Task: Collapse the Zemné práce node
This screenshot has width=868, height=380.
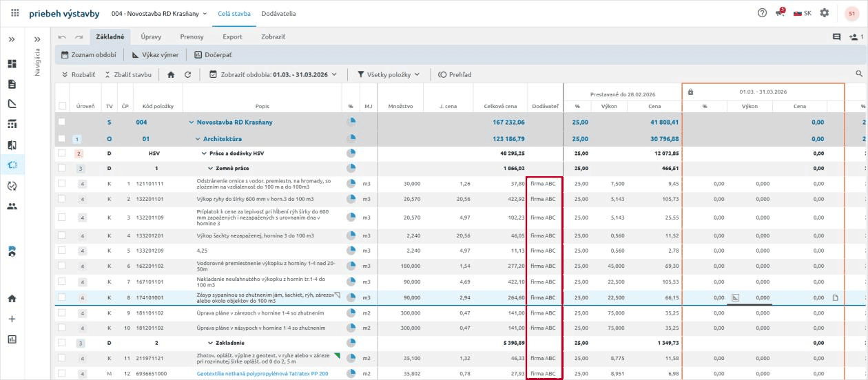Action: (x=210, y=168)
